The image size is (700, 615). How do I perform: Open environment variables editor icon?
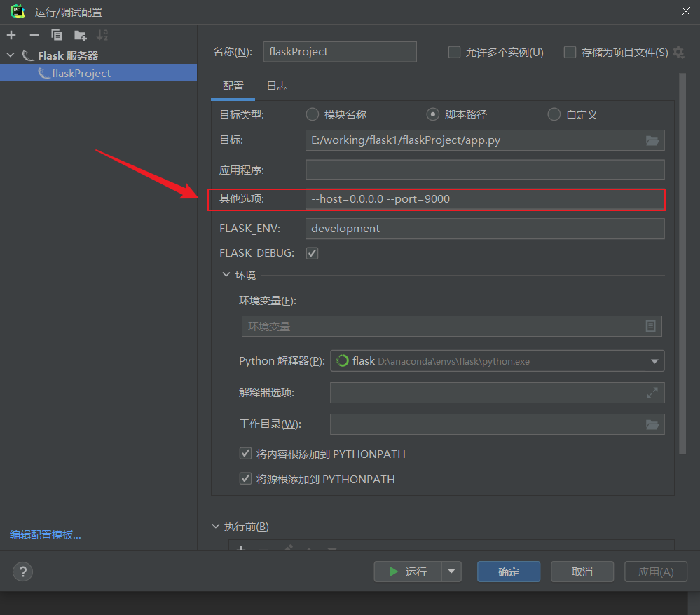point(650,326)
